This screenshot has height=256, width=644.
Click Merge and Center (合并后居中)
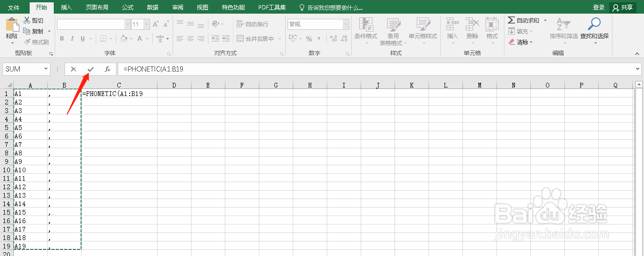[256, 39]
